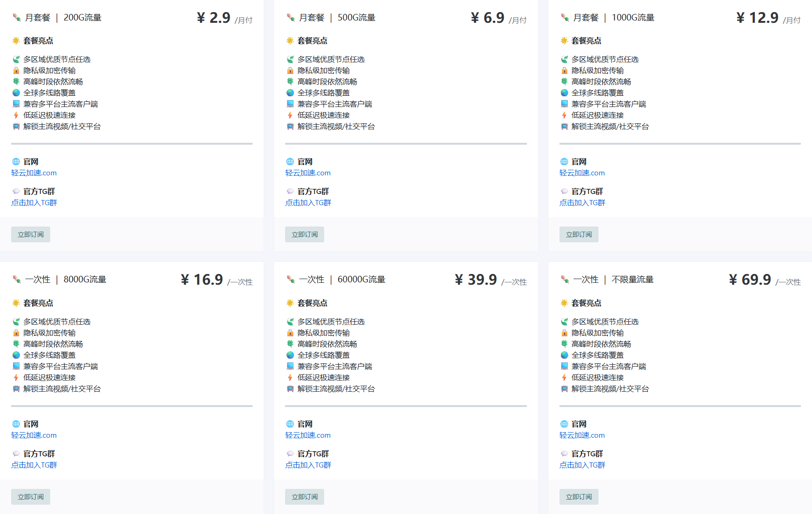Click 点击加入TG群 in the 1000G plan

582,203
